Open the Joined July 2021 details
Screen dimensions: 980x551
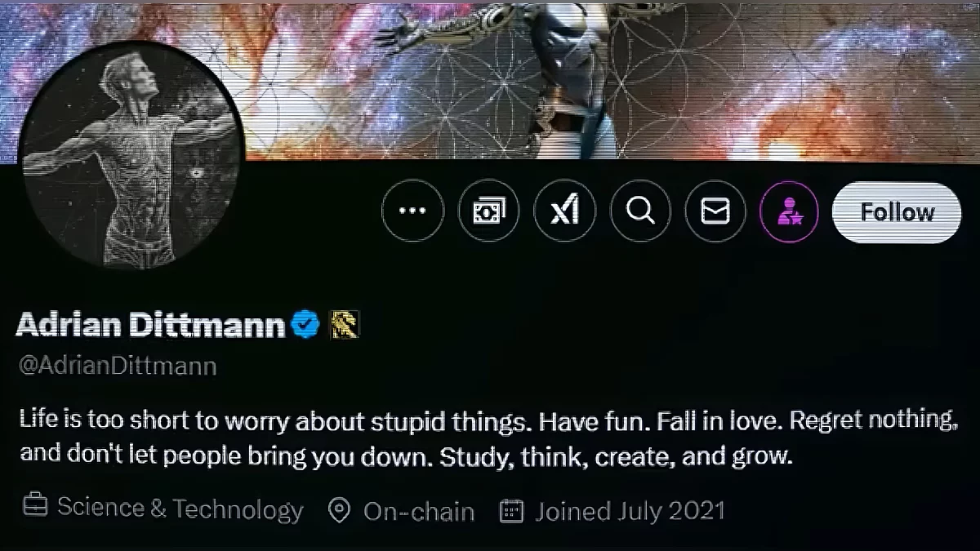tap(630, 512)
